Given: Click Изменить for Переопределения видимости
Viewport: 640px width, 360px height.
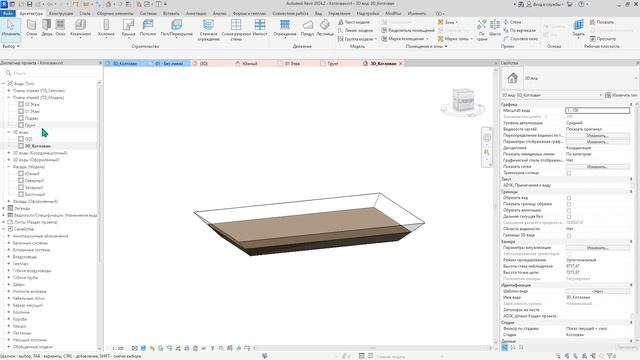Looking at the screenshot, I should pyautogui.click(x=598, y=136).
